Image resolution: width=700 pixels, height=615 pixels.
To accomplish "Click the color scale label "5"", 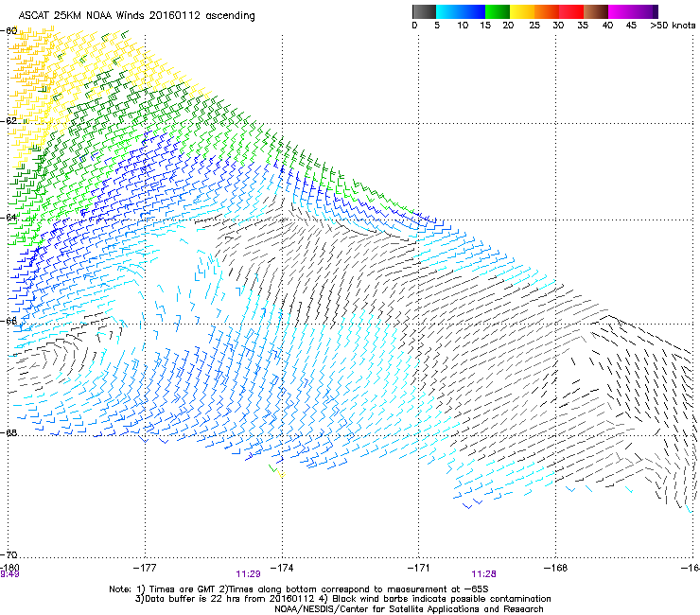I will (437, 26).
